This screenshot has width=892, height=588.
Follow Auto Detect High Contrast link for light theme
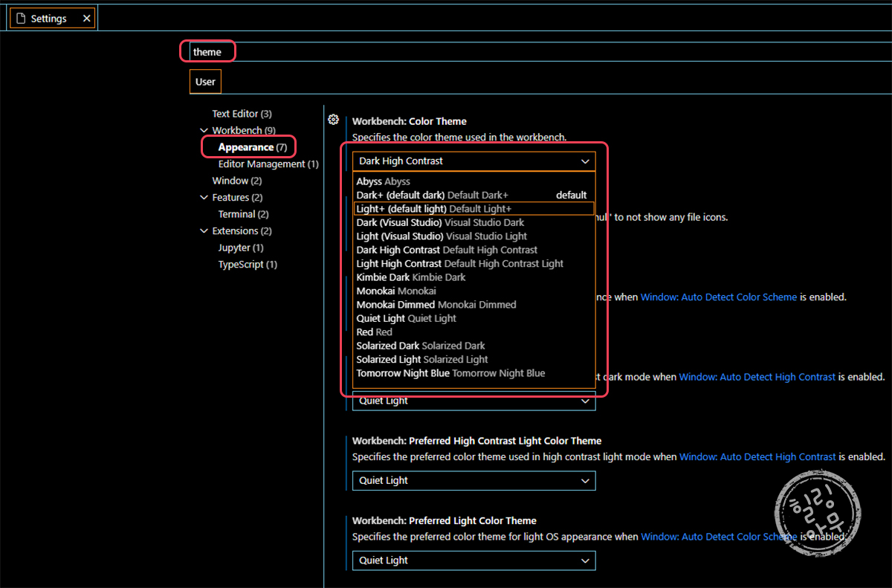[757, 456]
